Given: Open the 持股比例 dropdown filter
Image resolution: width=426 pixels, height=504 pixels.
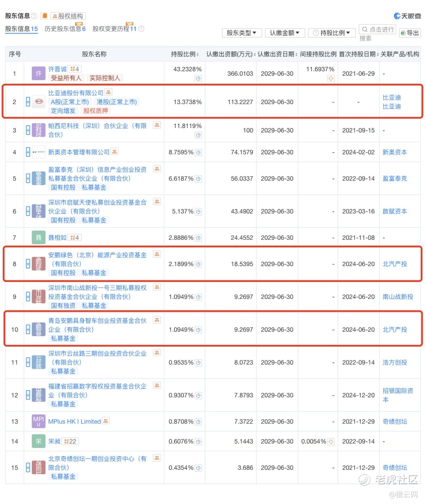Looking at the screenshot, I should [x=332, y=33].
